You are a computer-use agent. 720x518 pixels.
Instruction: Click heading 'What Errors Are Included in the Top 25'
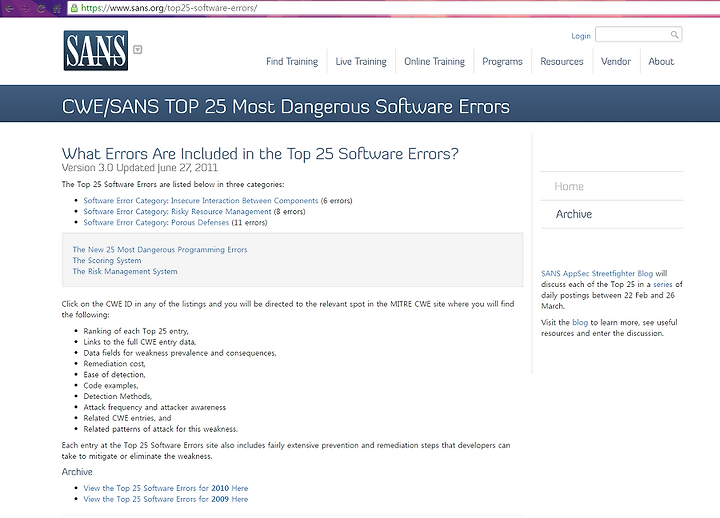(x=260, y=154)
